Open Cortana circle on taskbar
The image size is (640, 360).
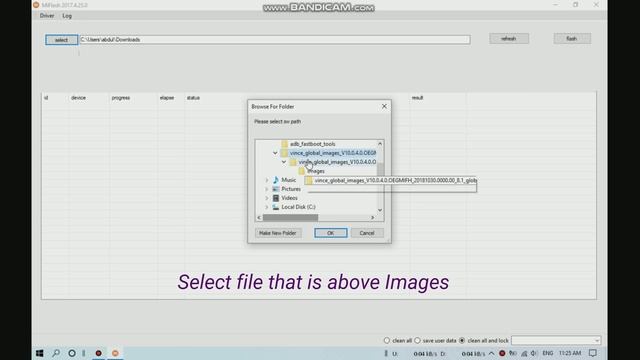[72, 353]
